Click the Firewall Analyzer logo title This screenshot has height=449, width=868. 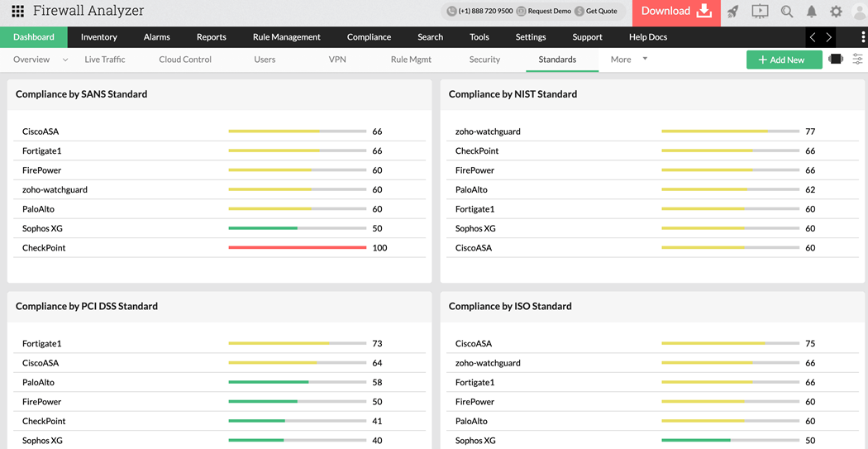[x=88, y=11]
